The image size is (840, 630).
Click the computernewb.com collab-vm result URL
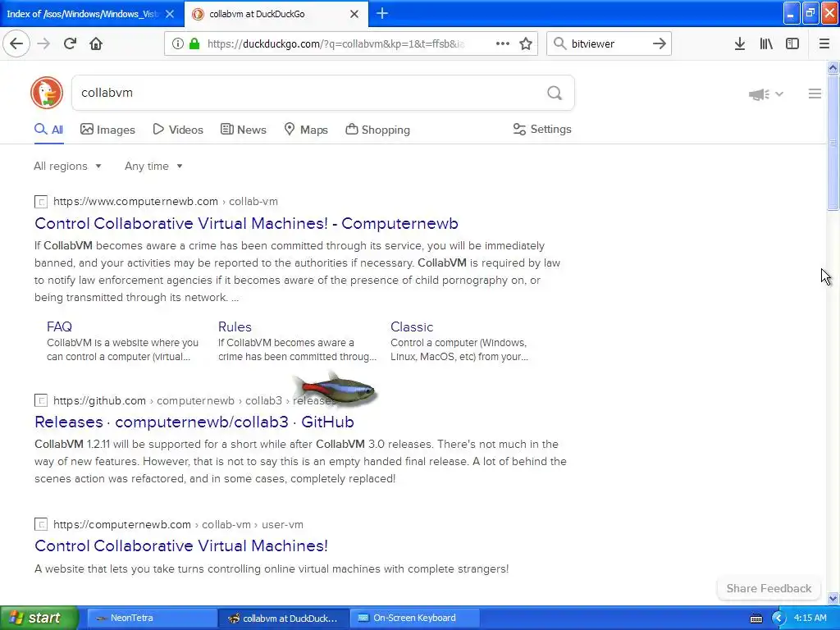tap(166, 202)
